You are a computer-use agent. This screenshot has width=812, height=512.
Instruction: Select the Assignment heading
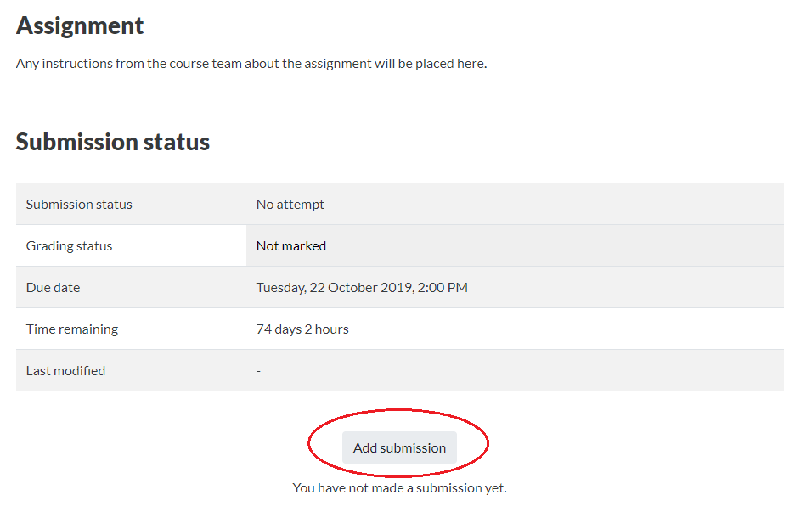pyautogui.click(x=80, y=25)
